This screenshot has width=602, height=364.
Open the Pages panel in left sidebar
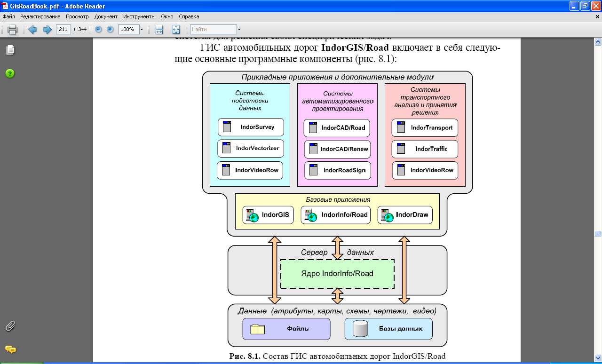[x=10, y=50]
